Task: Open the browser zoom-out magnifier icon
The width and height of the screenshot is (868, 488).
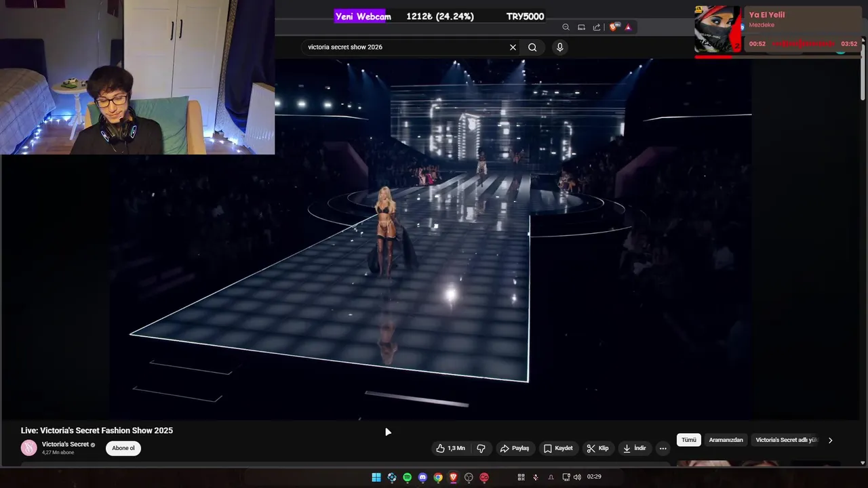Action: pyautogui.click(x=566, y=27)
